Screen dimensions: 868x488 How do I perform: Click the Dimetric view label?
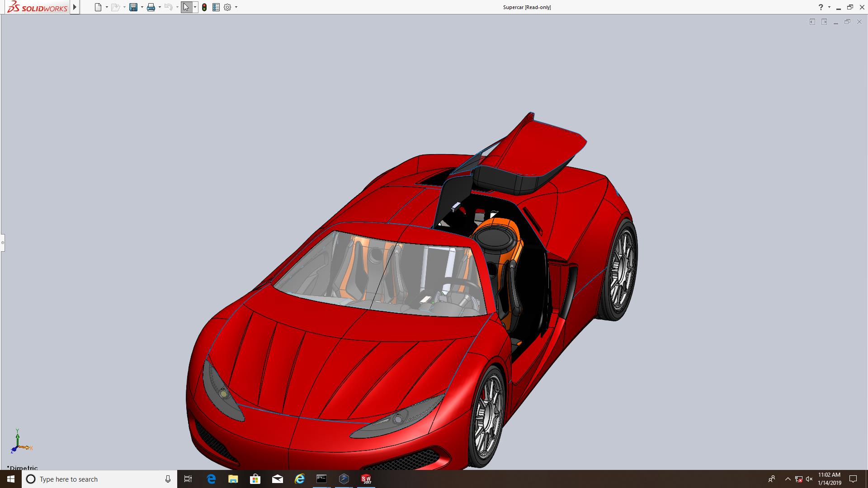click(x=23, y=468)
